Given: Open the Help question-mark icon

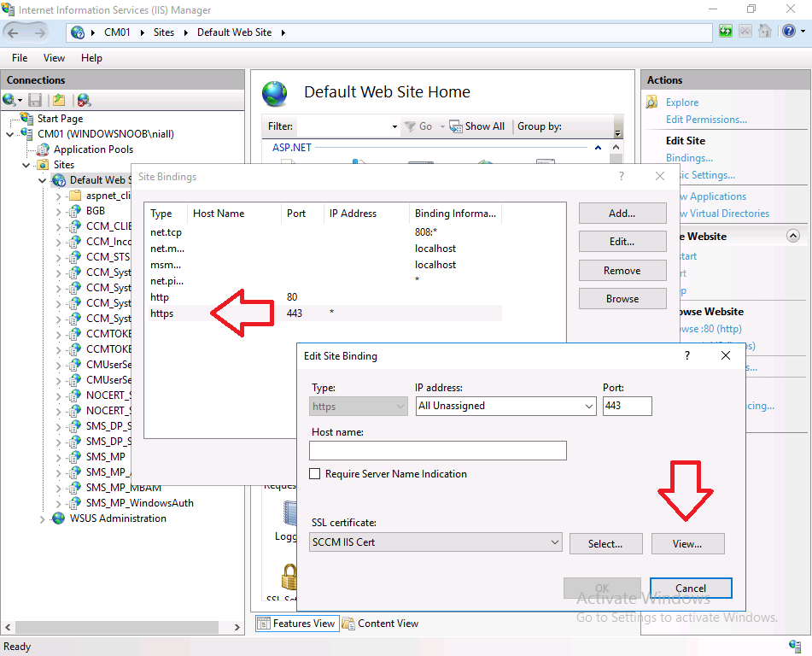Looking at the screenshot, I should (789, 32).
